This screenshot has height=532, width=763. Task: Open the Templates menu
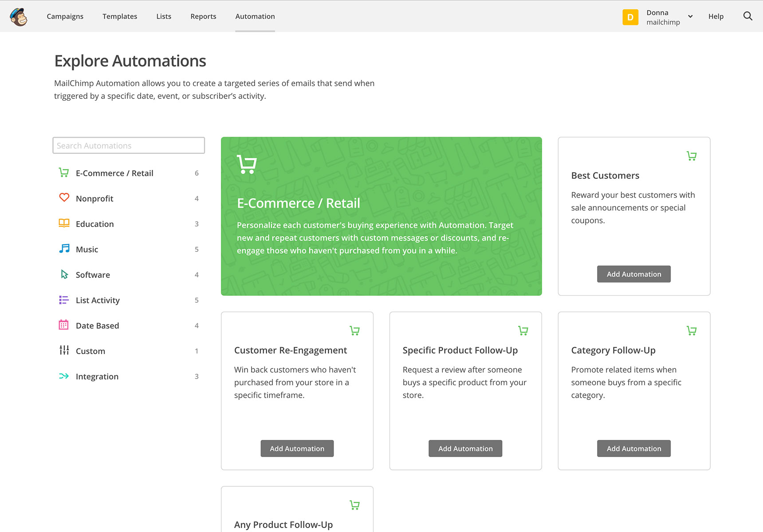[x=120, y=16]
